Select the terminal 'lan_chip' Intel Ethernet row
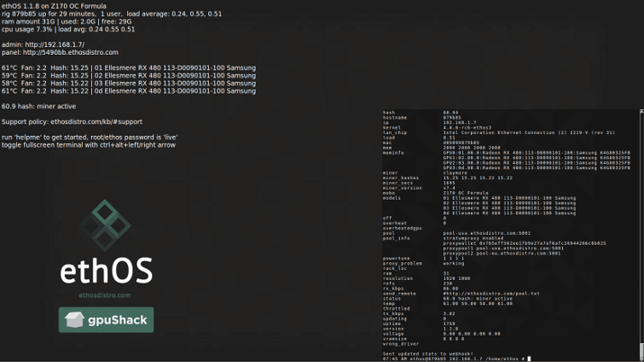 (499, 132)
